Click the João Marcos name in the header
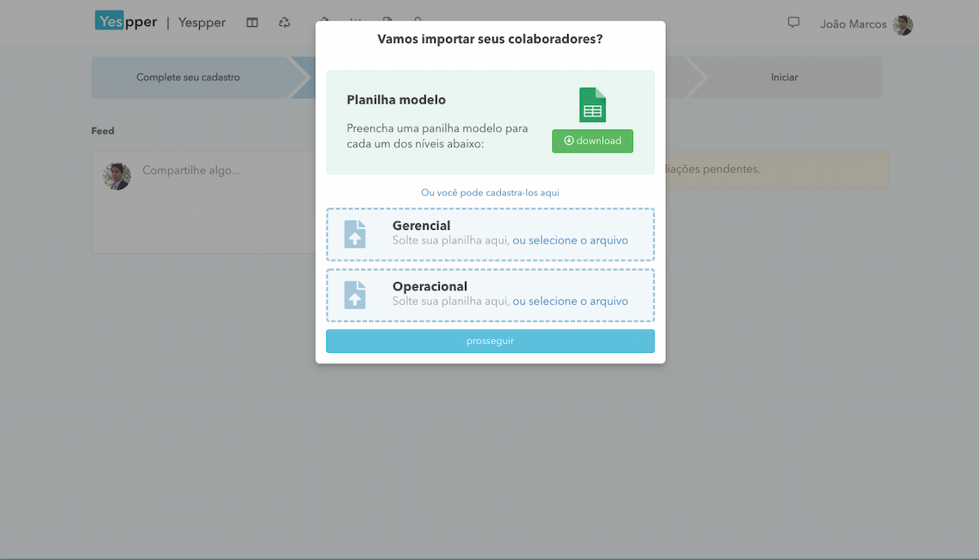Viewport: 979px width, 560px height. tap(852, 24)
